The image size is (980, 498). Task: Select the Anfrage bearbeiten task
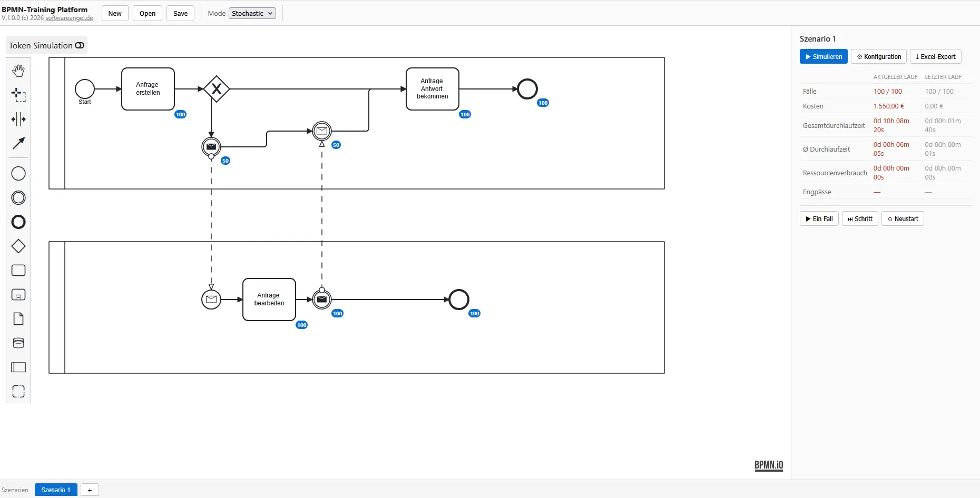pyautogui.click(x=269, y=300)
